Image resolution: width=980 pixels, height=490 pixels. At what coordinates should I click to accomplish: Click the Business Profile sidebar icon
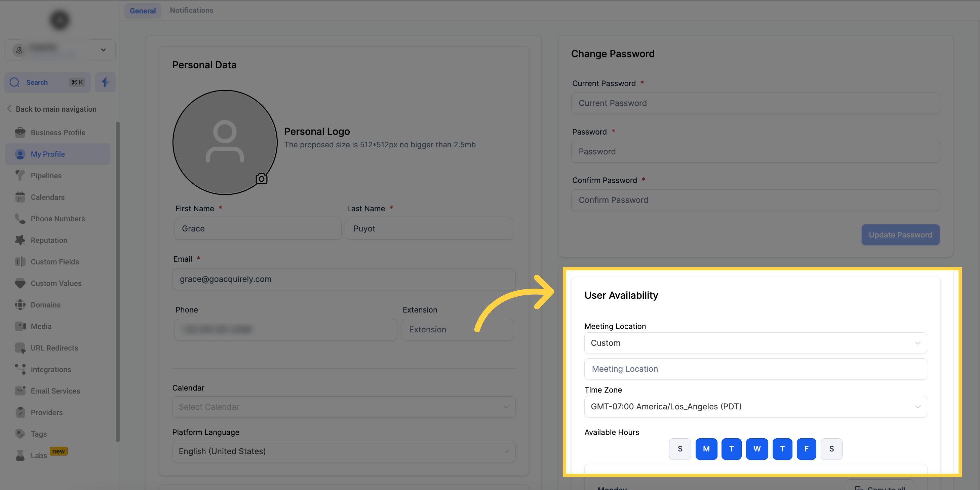(x=20, y=132)
